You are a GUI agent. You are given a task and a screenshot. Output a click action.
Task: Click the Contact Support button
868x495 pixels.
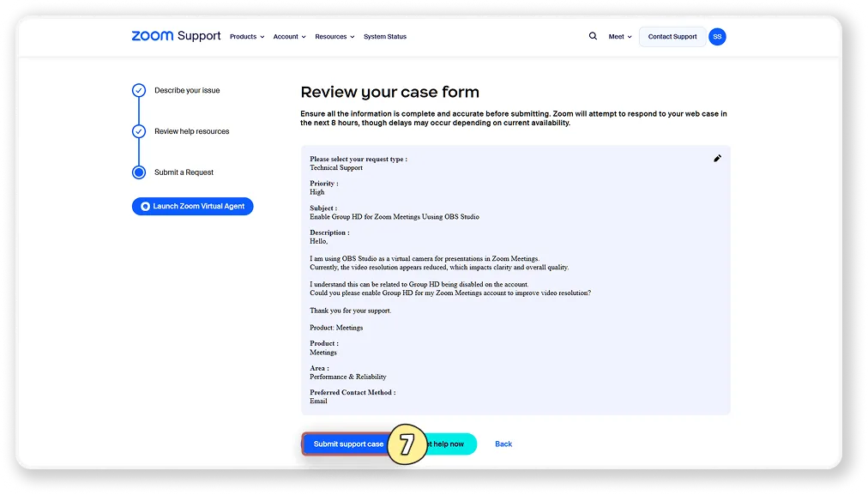[672, 37]
